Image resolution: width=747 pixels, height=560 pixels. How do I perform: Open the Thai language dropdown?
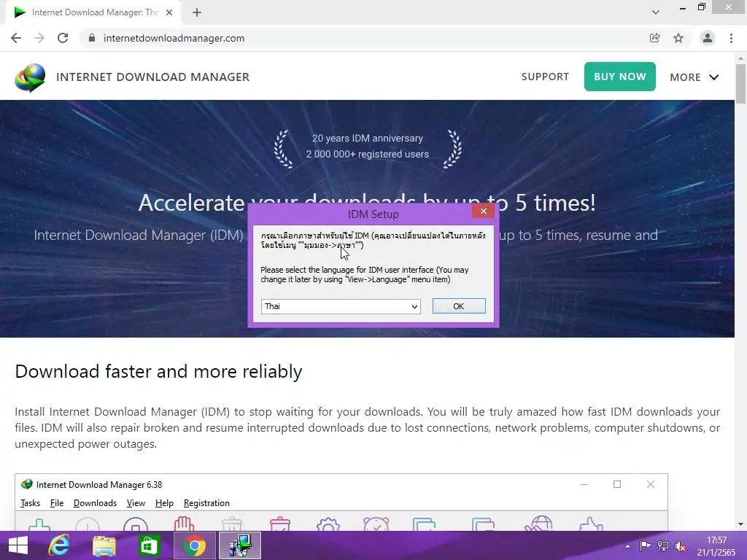pyautogui.click(x=341, y=306)
